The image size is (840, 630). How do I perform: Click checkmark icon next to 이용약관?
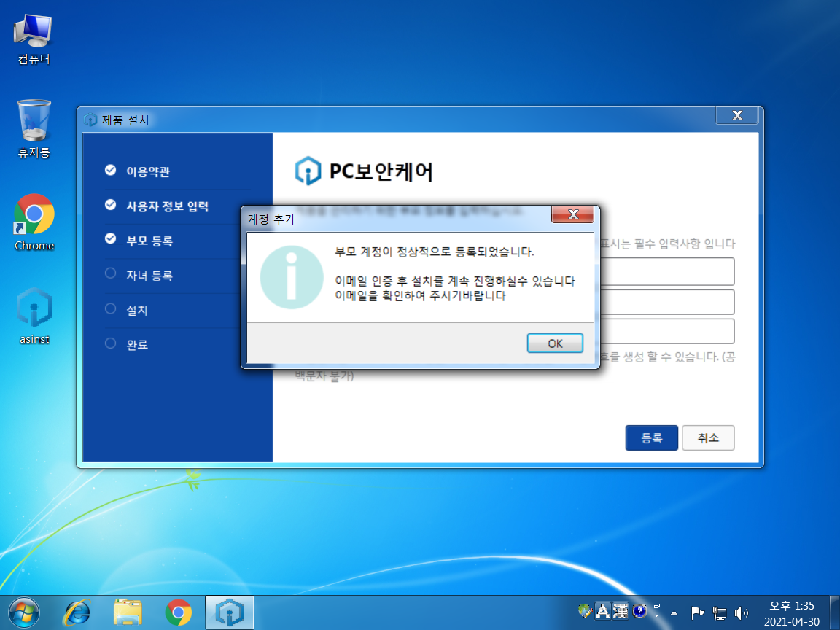click(110, 171)
